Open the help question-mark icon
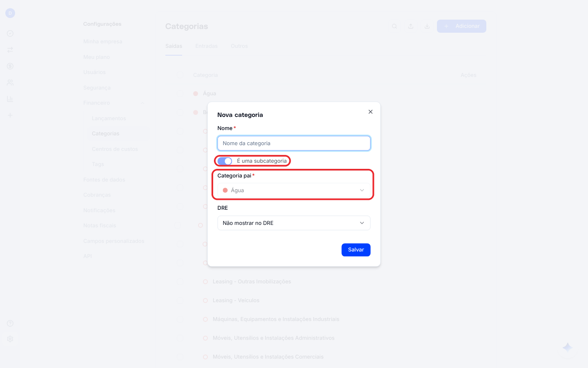The width and height of the screenshot is (588, 368). click(x=10, y=323)
